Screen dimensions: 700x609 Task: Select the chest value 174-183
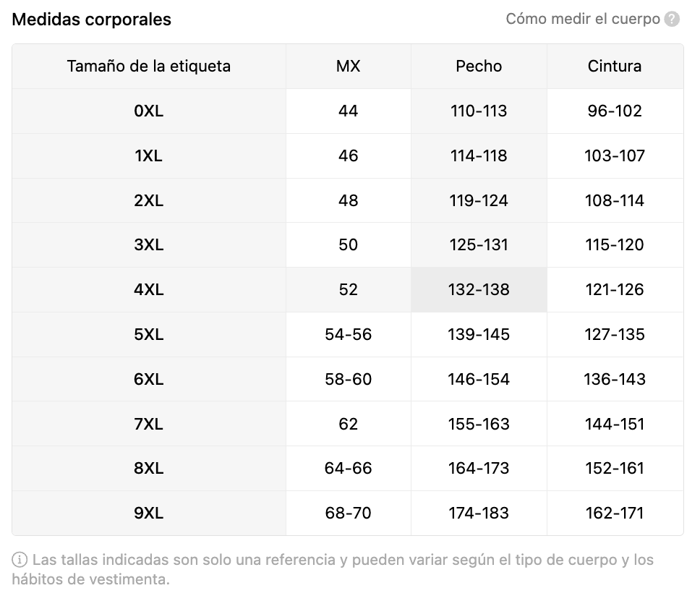(479, 514)
